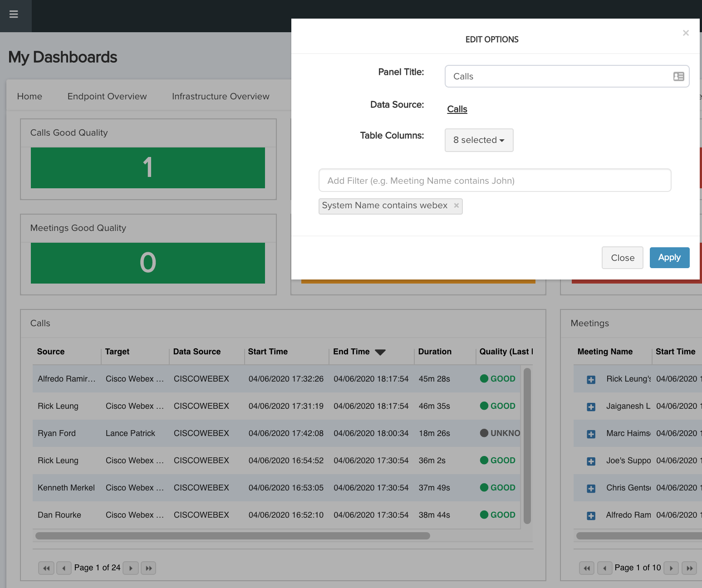Open the Table Columns '8 selected' dropdown
702x588 pixels.
479,140
